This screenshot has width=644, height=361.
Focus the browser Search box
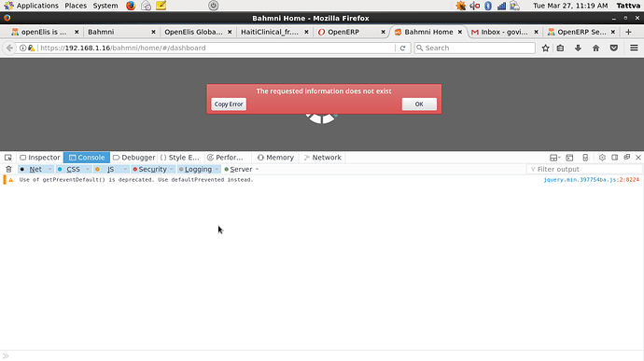474,49
